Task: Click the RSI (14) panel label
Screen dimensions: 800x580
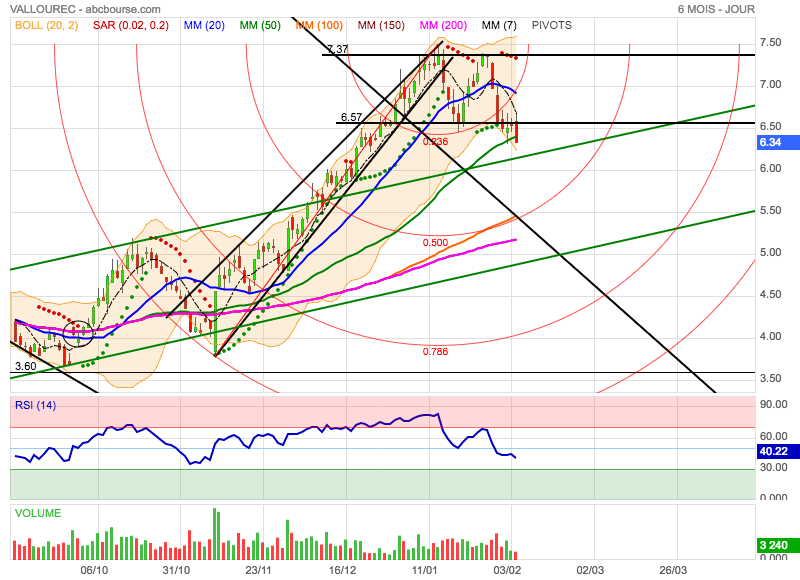Action: (36, 406)
